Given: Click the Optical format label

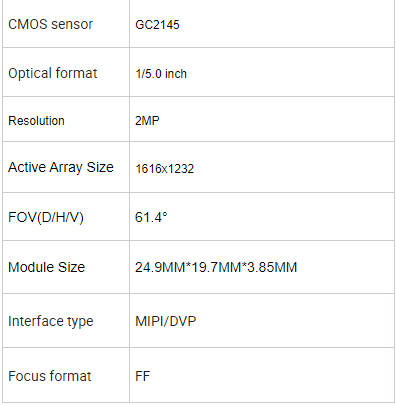Looking at the screenshot, I should (53, 73).
